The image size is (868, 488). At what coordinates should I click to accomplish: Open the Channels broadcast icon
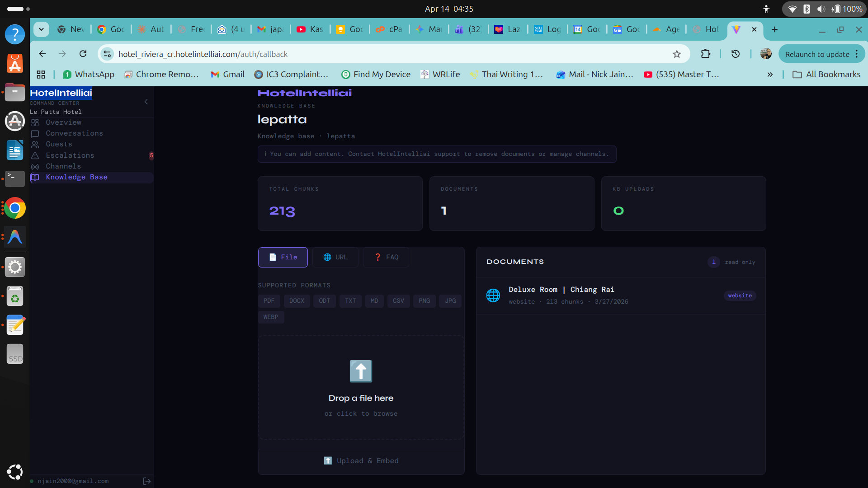[35, 166]
